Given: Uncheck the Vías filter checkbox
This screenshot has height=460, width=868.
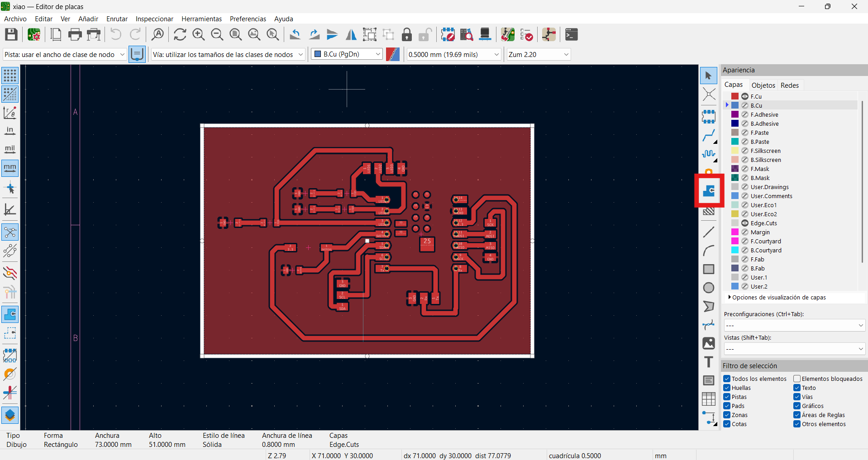Looking at the screenshot, I should pyautogui.click(x=797, y=397).
